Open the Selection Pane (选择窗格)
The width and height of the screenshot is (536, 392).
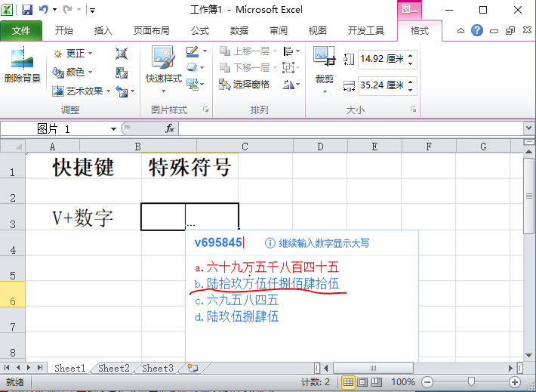click(x=245, y=84)
